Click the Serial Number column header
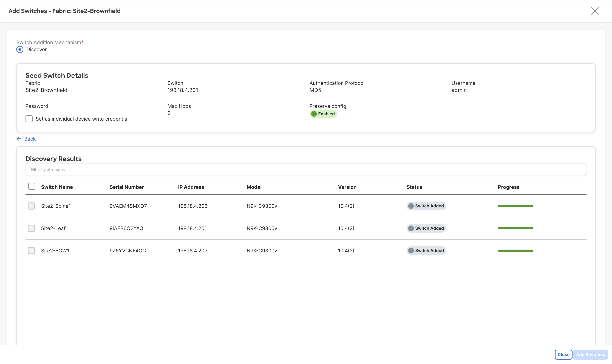612x364 pixels. pyautogui.click(x=126, y=187)
